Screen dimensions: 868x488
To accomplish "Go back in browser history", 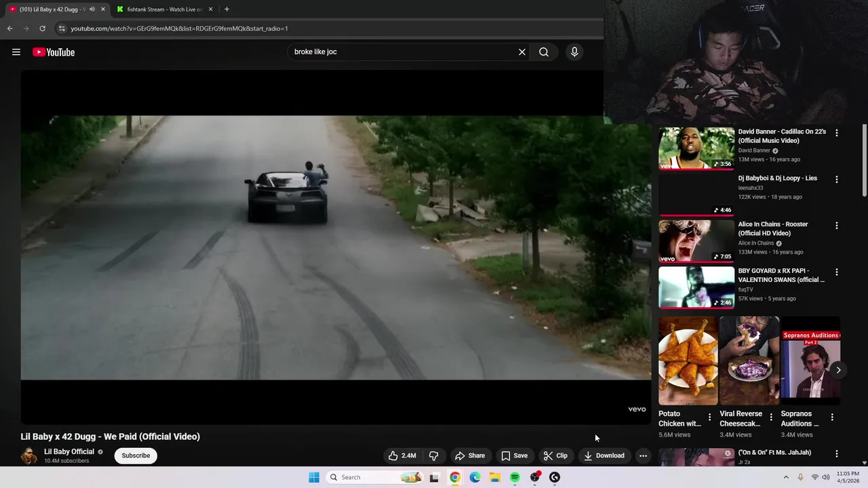I will coord(9,28).
